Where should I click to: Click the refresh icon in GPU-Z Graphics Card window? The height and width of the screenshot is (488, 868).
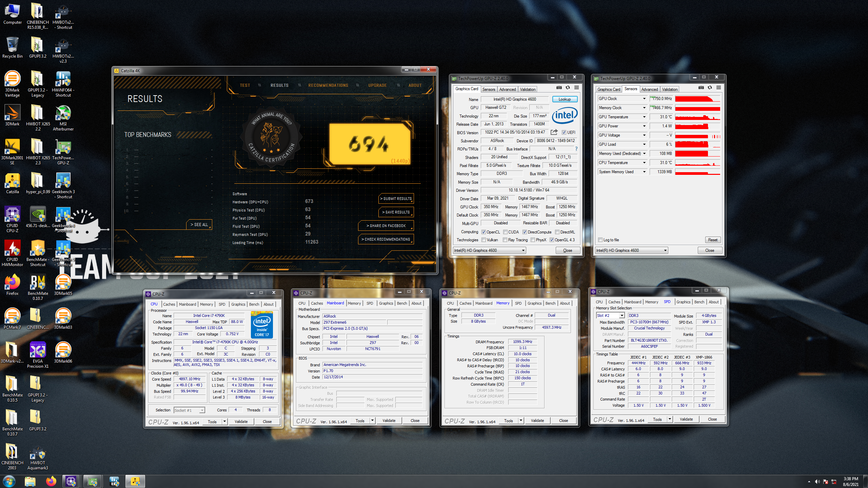coord(568,88)
